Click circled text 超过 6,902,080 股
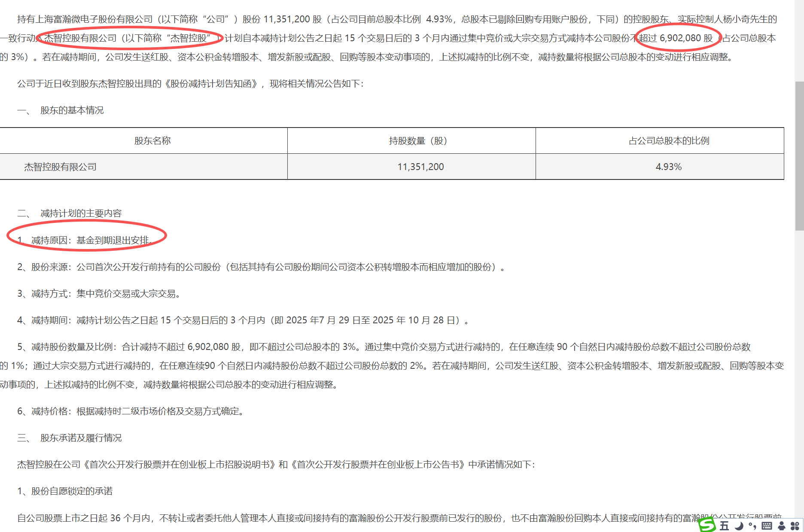This screenshot has height=532, width=804. click(676, 38)
